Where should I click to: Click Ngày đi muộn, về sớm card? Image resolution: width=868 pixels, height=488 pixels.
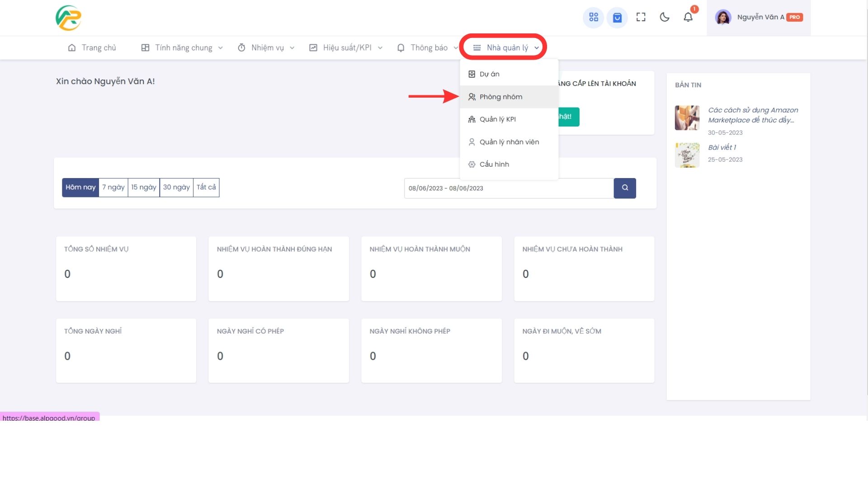[584, 351]
